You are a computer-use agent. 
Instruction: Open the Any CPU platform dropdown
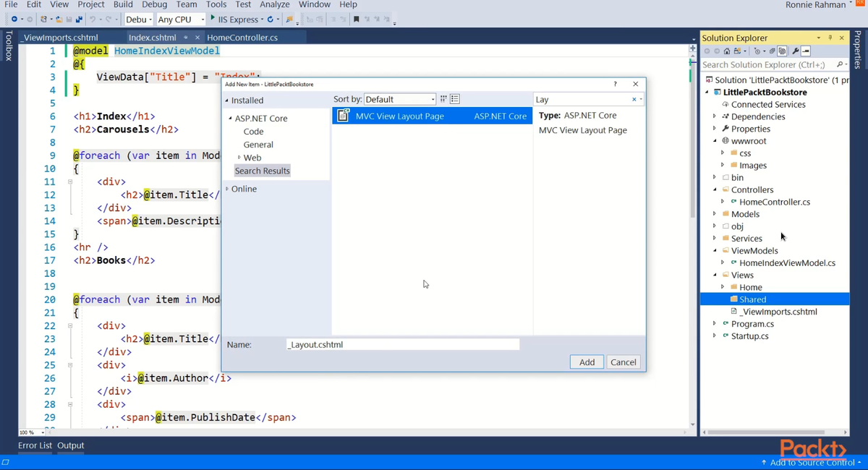[181, 19]
